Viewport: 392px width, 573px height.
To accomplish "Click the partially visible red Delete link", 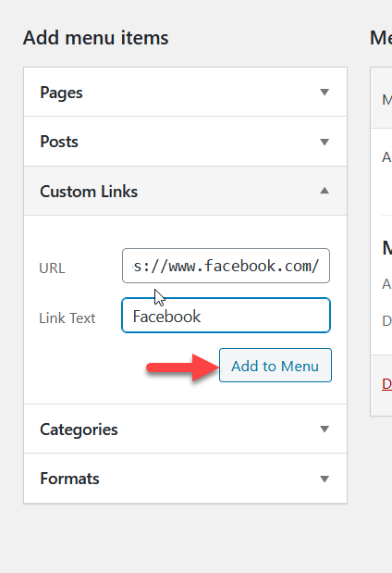I will (x=386, y=384).
